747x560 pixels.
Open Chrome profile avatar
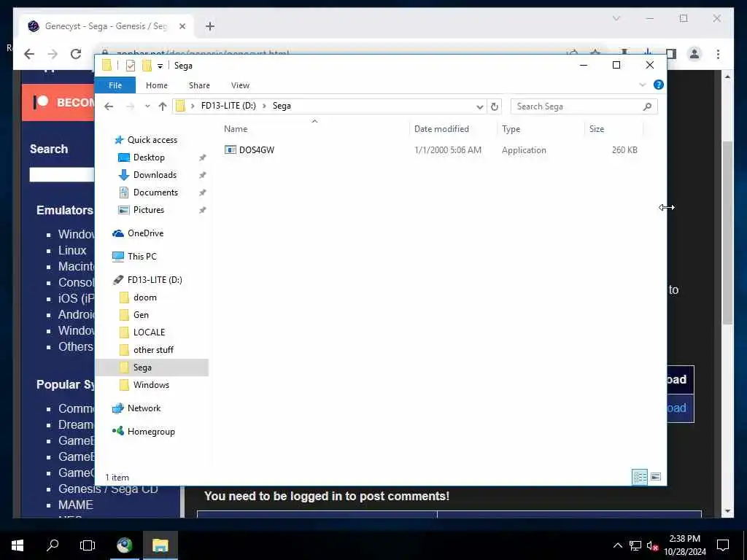694,54
